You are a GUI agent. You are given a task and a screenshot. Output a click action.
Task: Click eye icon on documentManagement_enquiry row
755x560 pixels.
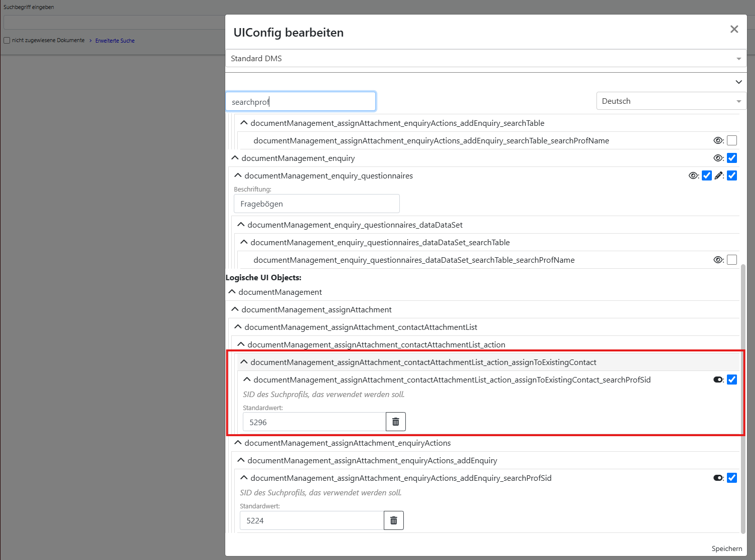(718, 158)
